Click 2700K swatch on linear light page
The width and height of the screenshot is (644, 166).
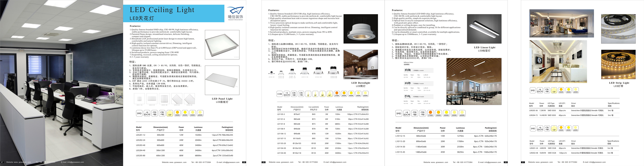(x=430, y=113)
